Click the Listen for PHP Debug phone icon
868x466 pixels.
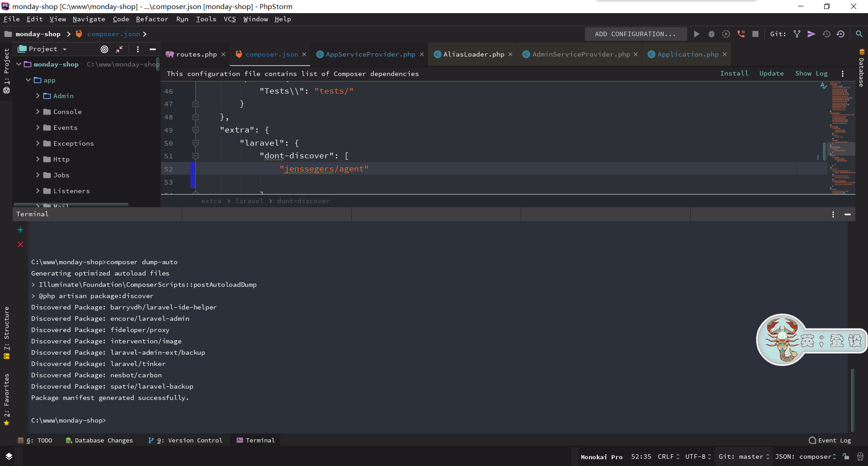741,34
